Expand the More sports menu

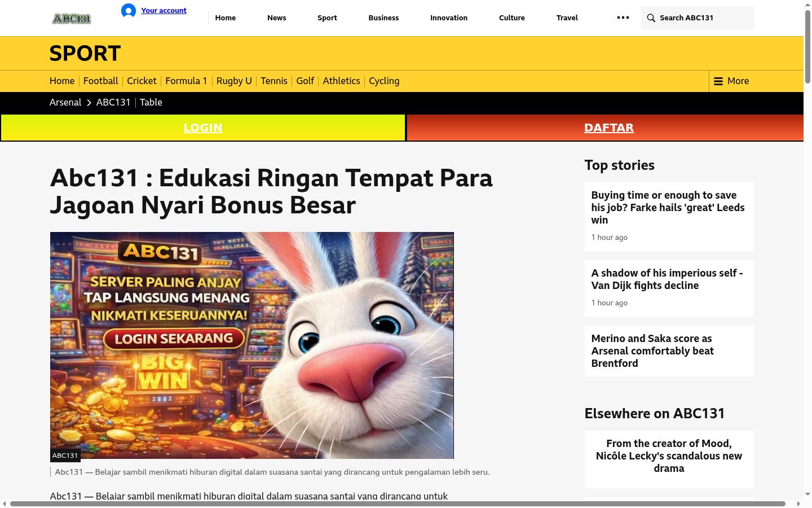click(731, 81)
